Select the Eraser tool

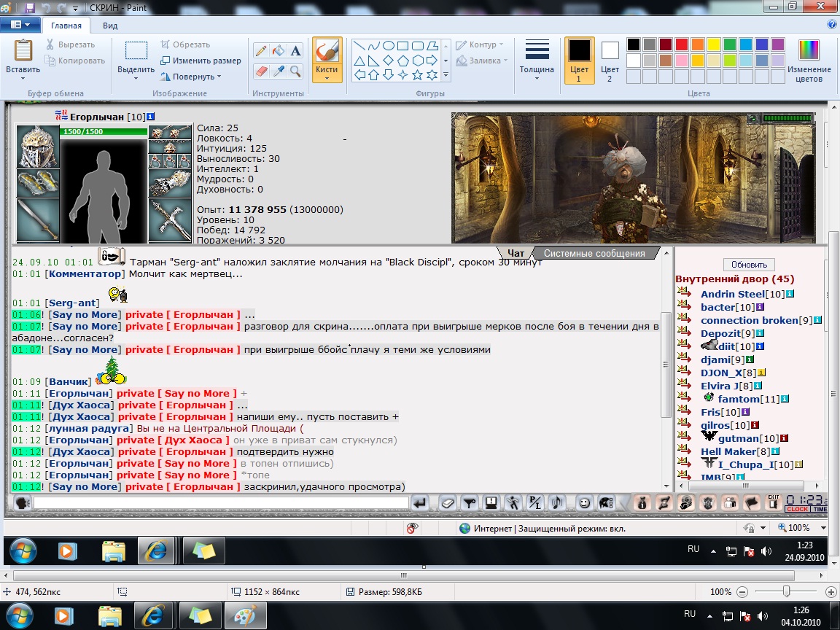click(261, 71)
